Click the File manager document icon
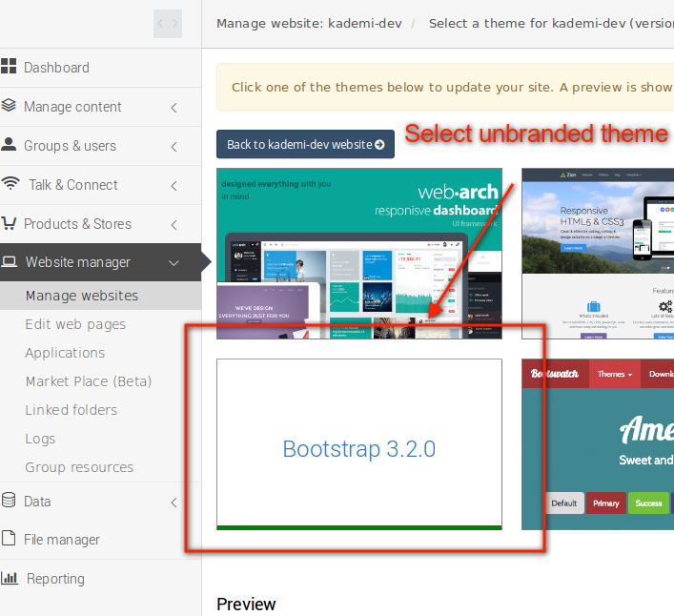This screenshot has width=674, height=616. [9, 538]
